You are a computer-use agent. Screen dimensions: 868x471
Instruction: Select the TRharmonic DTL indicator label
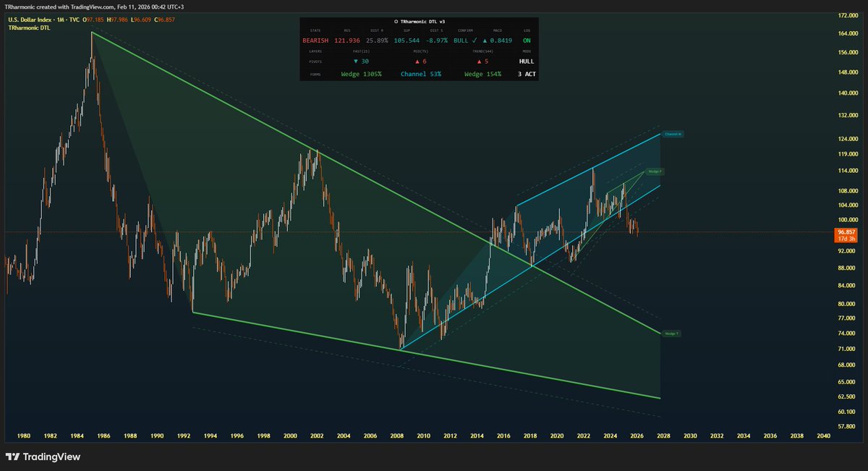[x=30, y=27]
